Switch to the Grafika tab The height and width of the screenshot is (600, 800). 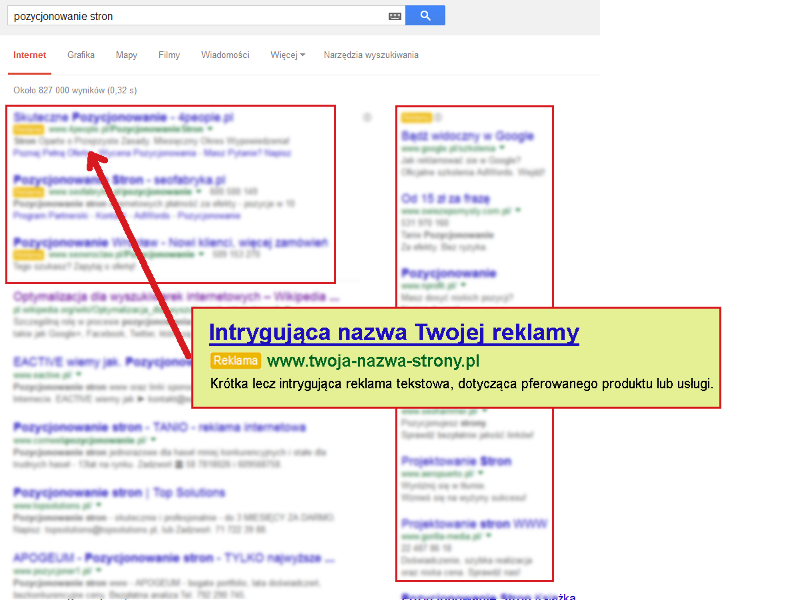point(81,55)
